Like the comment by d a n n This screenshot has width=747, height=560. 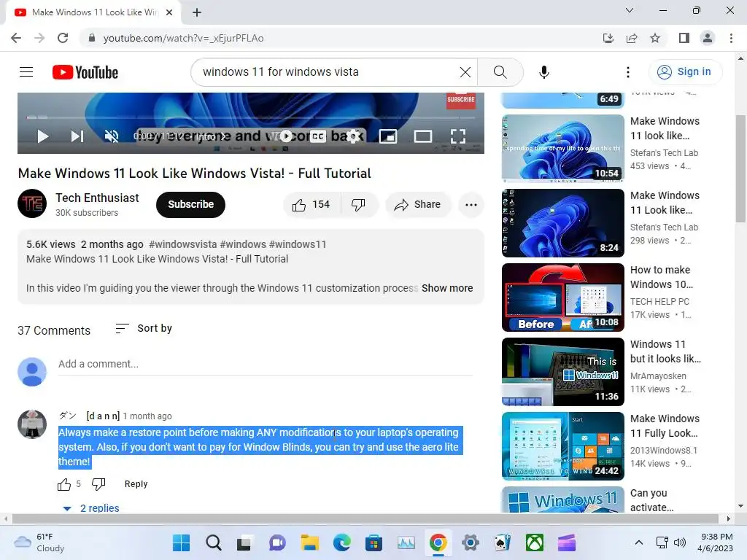tap(64, 484)
